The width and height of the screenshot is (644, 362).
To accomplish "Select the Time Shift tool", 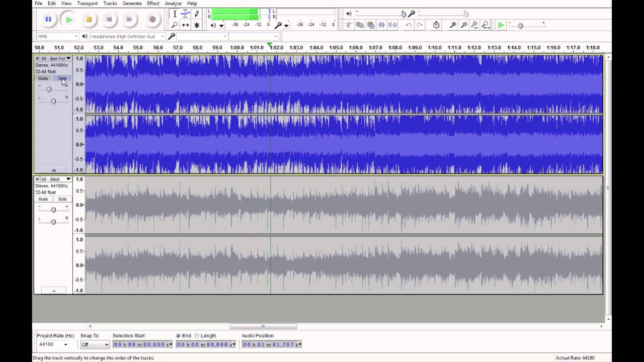I will click(x=186, y=25).
